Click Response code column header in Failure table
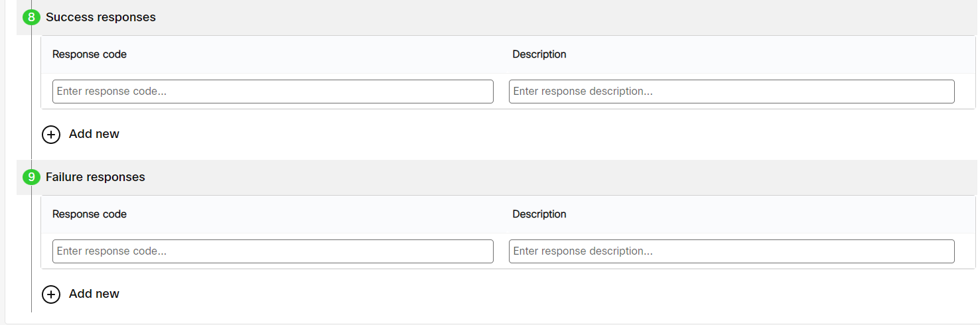The image size is (980, 325). point(90,214)
